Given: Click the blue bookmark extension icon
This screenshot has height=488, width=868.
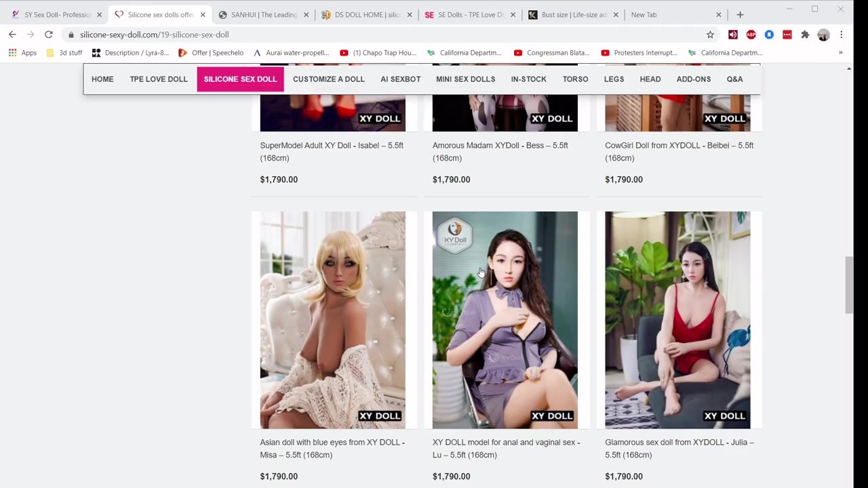Looking at the screenshot, I should 769,35.
